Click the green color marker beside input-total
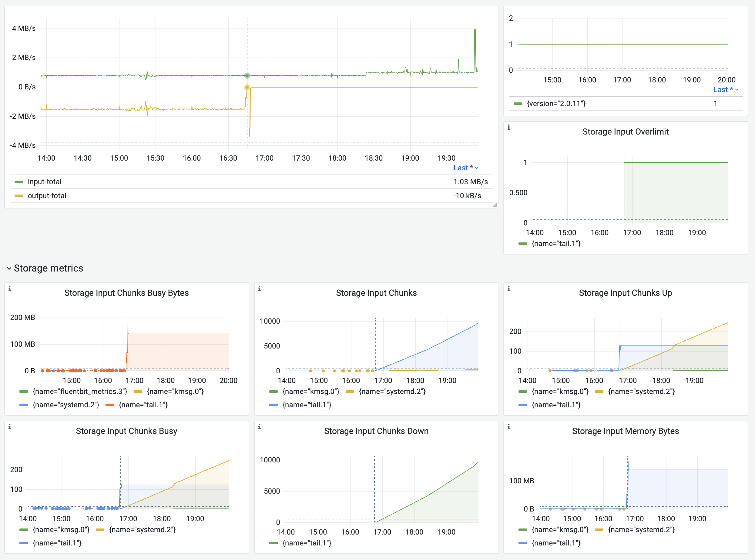 (x=19, y=182)
